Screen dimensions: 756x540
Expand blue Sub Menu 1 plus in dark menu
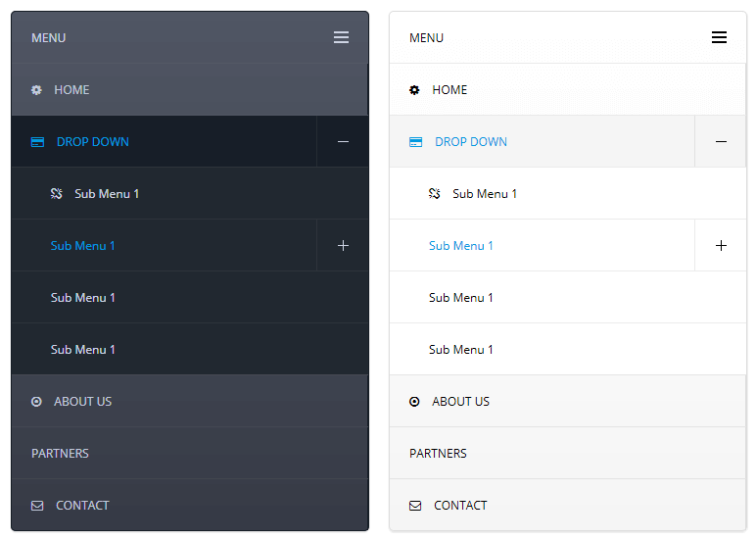click(343, 246)
